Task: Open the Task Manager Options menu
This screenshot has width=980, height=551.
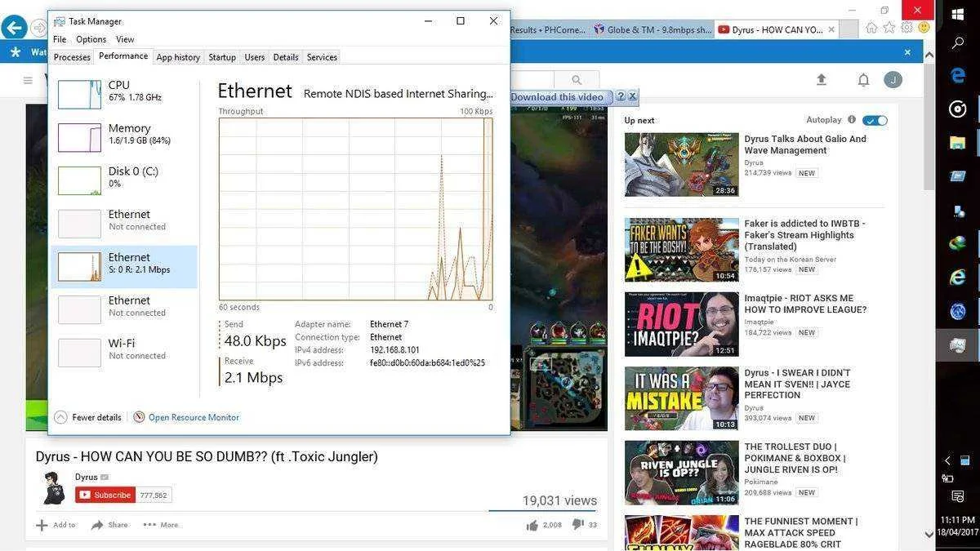Action: [91, 39]
